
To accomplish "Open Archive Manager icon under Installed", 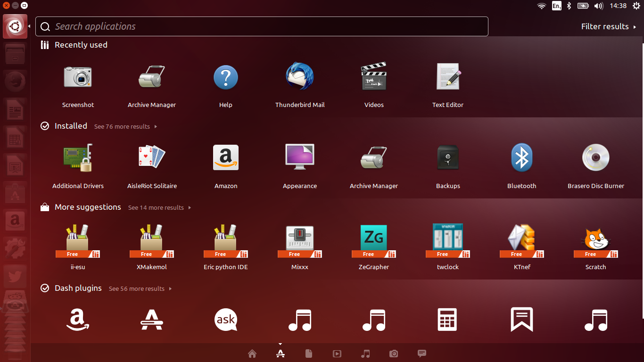I will (374, 157).
